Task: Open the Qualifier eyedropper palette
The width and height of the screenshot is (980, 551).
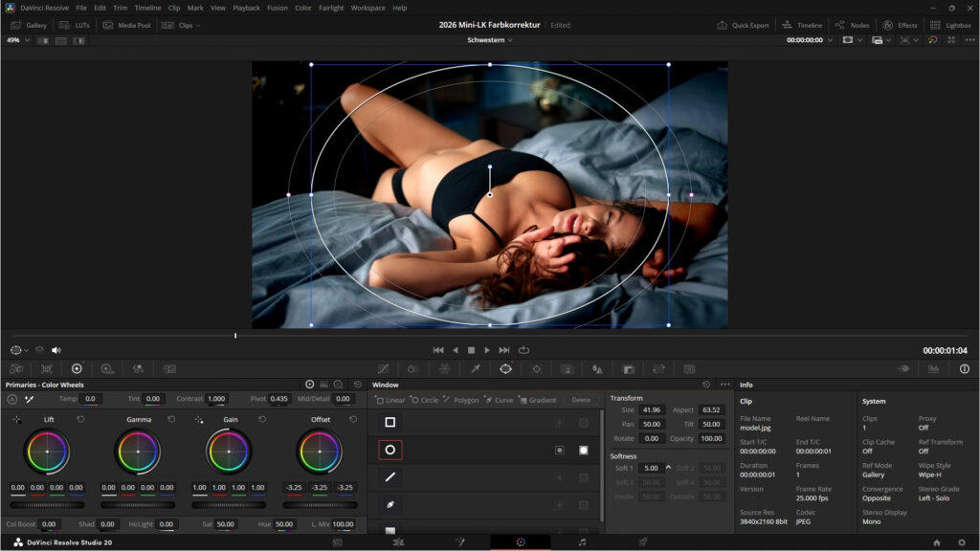Action: pyautogui.click(x=476, y=368)
